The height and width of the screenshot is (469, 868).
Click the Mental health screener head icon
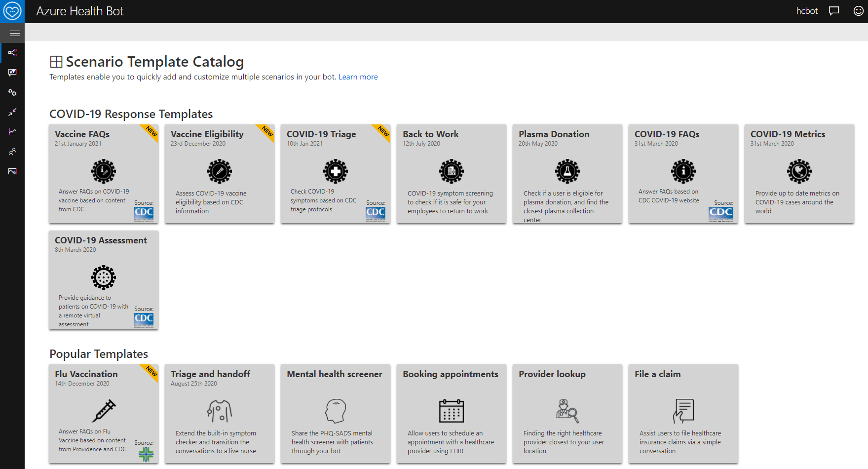tap(336, 411)
